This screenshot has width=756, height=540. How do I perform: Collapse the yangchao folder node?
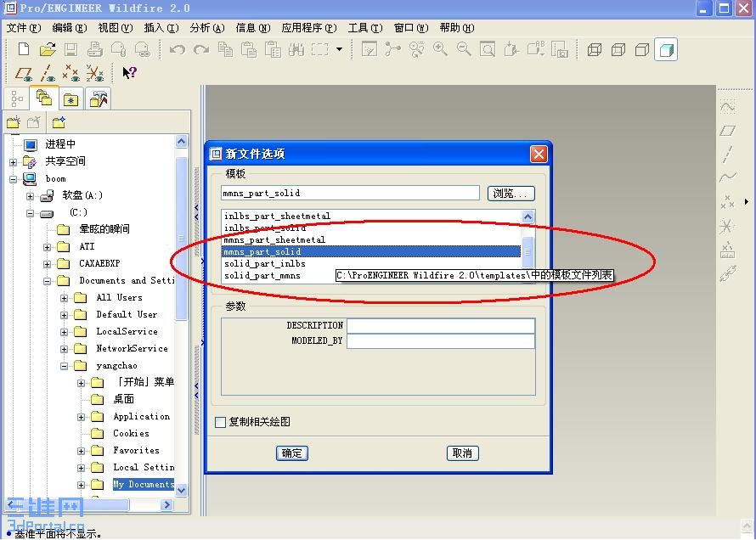tap(64, 366)
